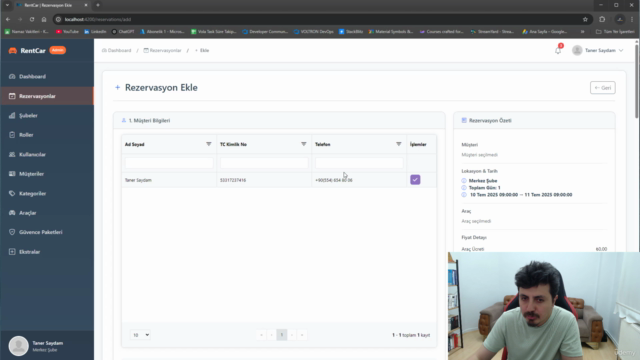Open the browser extensions menu
Viewport: 640px width, 360px height.
pyautogui.click(x=602, y=19)
